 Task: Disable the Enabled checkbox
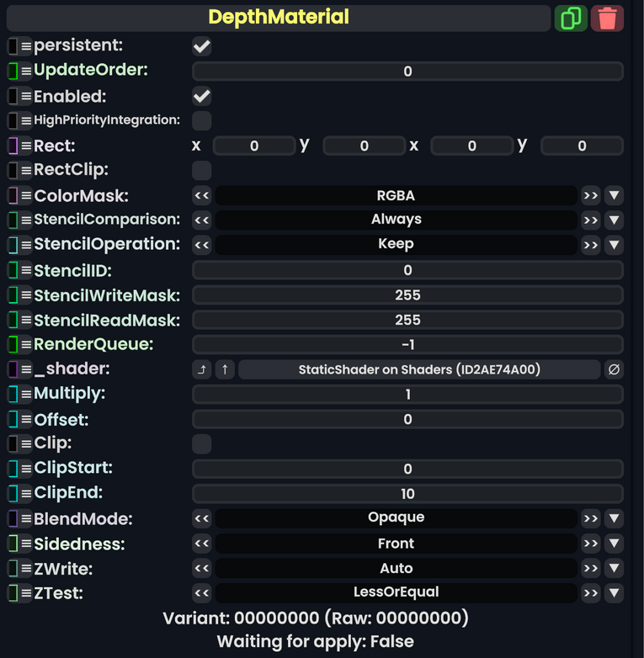pyautogui.click(x=202, y=96)
